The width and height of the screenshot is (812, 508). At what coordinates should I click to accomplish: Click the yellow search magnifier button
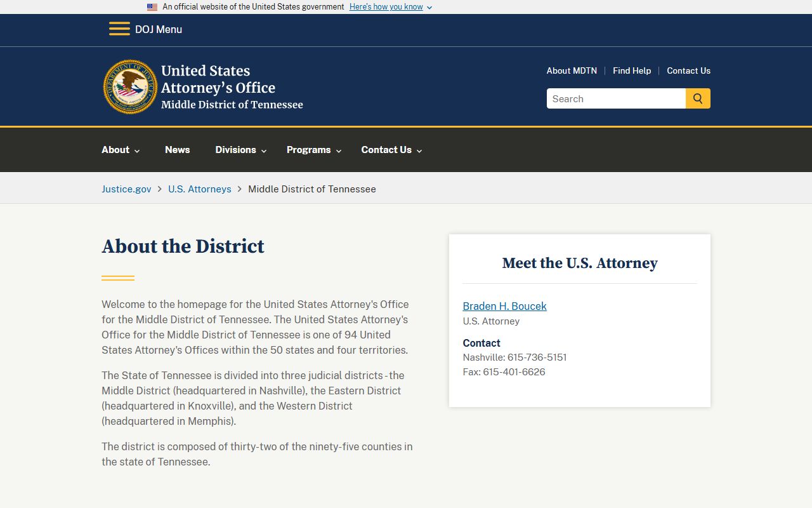pyautogui.click(x=698, y=98)
